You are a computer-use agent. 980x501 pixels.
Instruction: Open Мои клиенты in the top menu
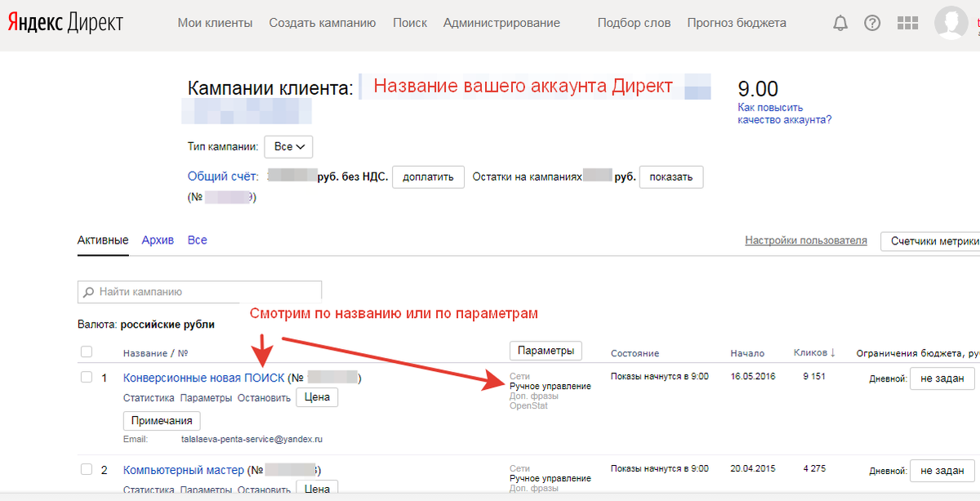(215, 23)
